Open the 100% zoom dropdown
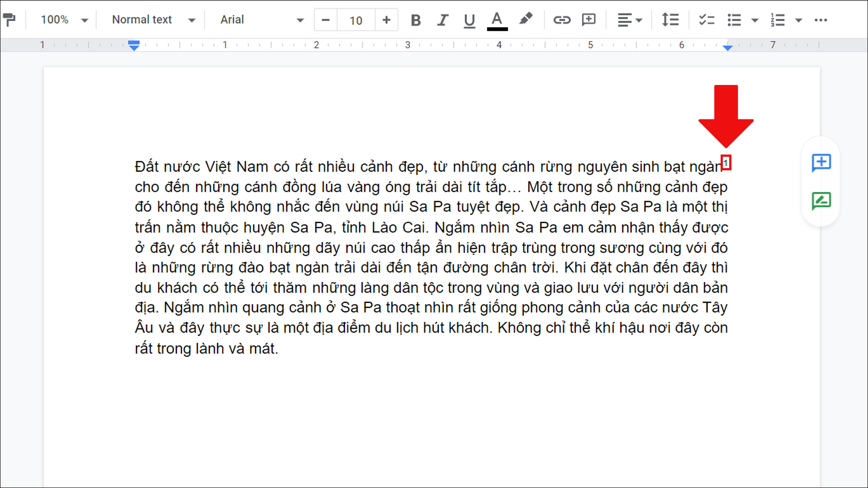Viewport: 868px width, 488px height. click(x=64, y=20)
